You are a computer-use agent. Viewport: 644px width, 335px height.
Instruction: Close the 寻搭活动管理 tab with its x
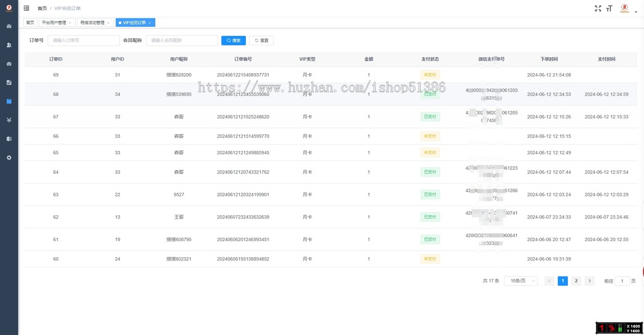point(108,23)
